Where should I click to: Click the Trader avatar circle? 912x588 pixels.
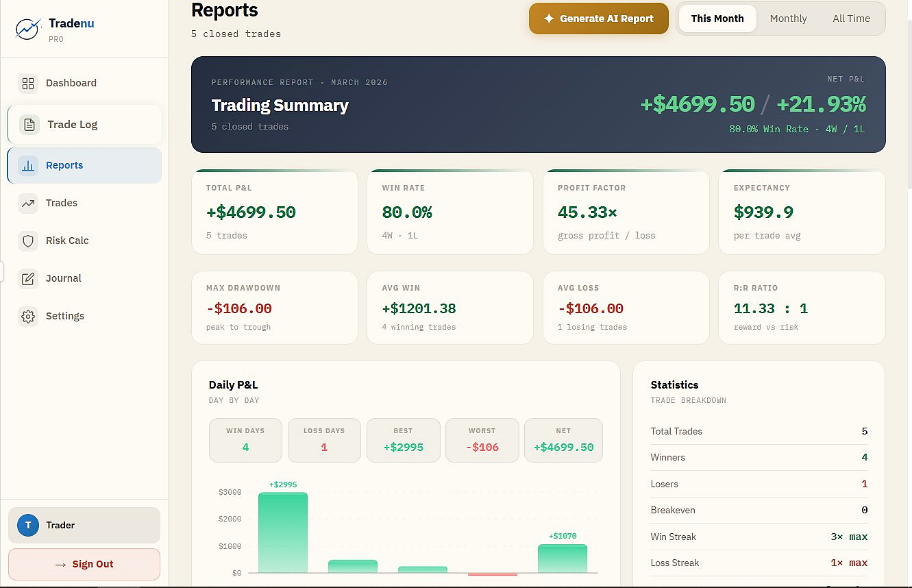tap(28, 525)
